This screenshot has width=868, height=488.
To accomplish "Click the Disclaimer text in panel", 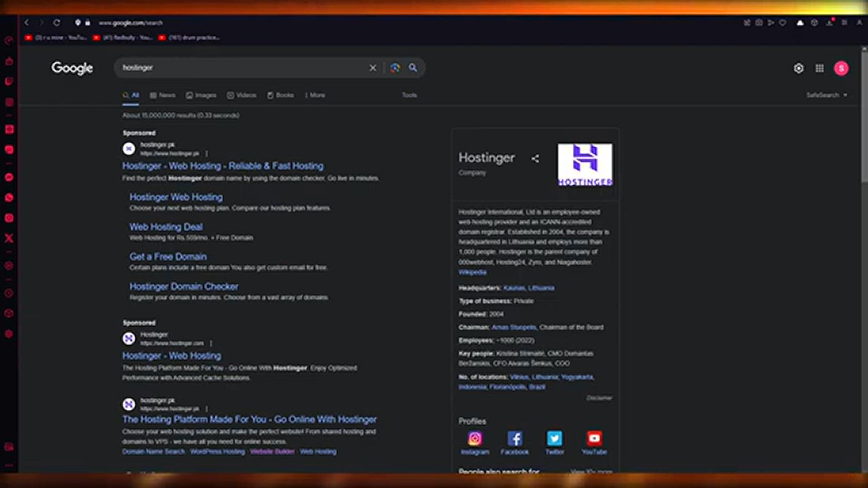I will pyautogui.click(x=599, y=398).
